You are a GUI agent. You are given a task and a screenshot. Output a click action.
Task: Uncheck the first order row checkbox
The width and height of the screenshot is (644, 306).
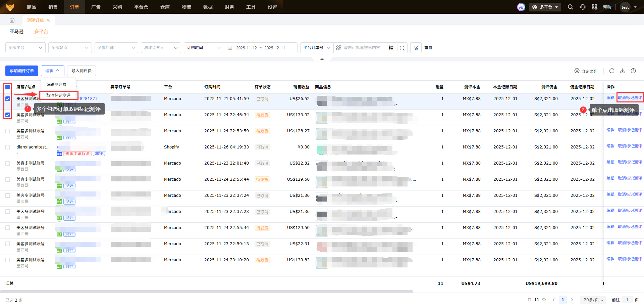point(8,99)
